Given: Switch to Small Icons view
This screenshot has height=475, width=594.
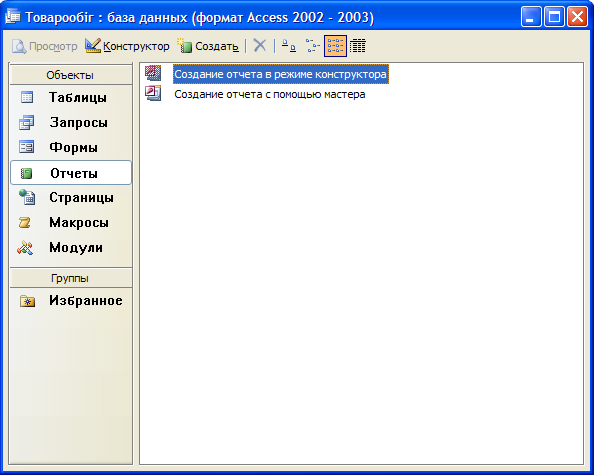Looking at the screenshot, I should (x=313, y=46).
